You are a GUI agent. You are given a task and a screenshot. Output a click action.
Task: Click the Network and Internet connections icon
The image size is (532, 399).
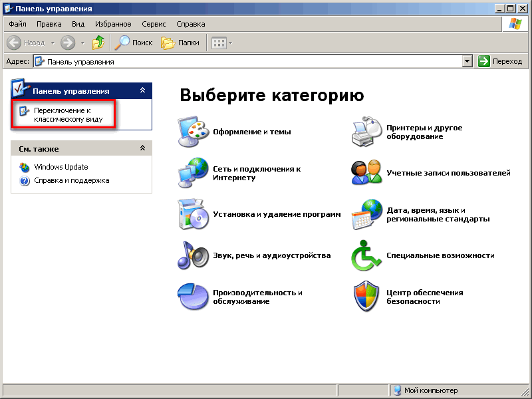point(193,174)
